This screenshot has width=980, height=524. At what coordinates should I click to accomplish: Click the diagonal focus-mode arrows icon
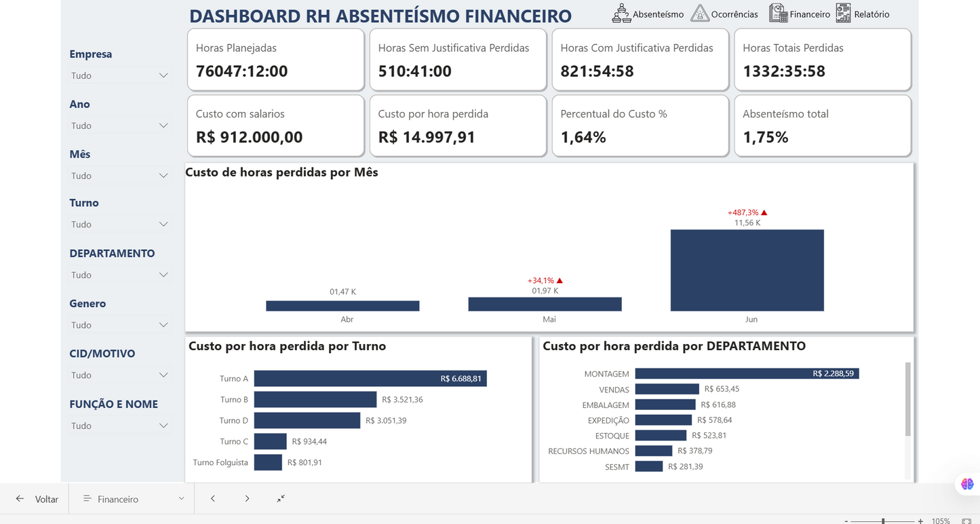click(x=281, y=498)
